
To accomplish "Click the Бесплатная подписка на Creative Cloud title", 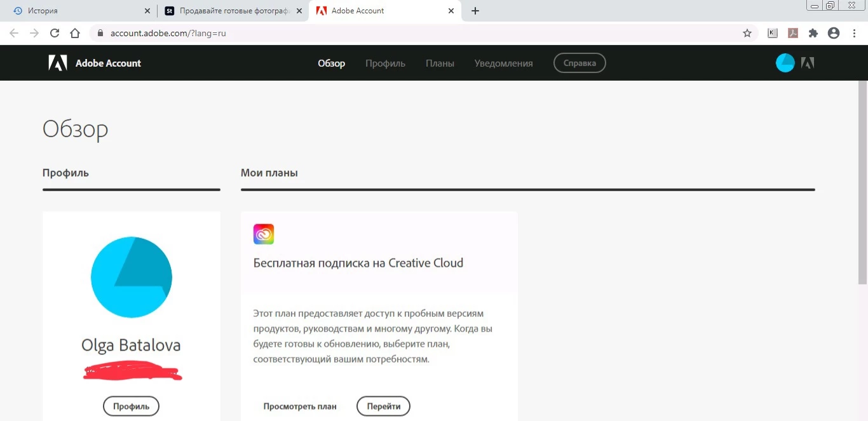I will 358,263.
